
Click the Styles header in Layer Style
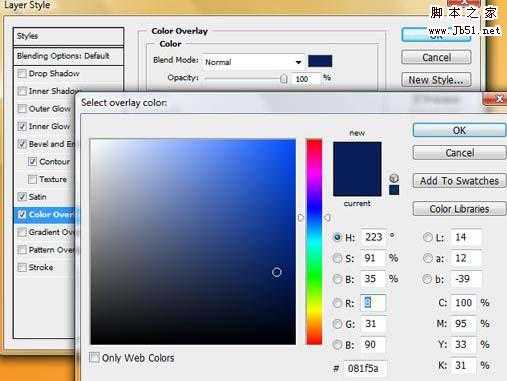point(68,36)
